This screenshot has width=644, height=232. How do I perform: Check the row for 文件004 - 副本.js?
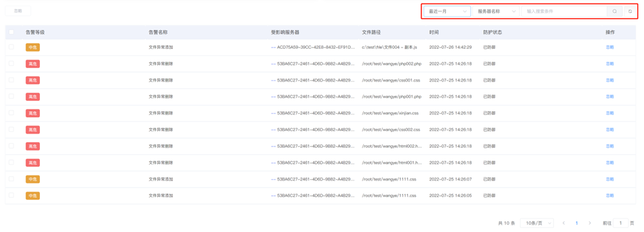[11, 47]
